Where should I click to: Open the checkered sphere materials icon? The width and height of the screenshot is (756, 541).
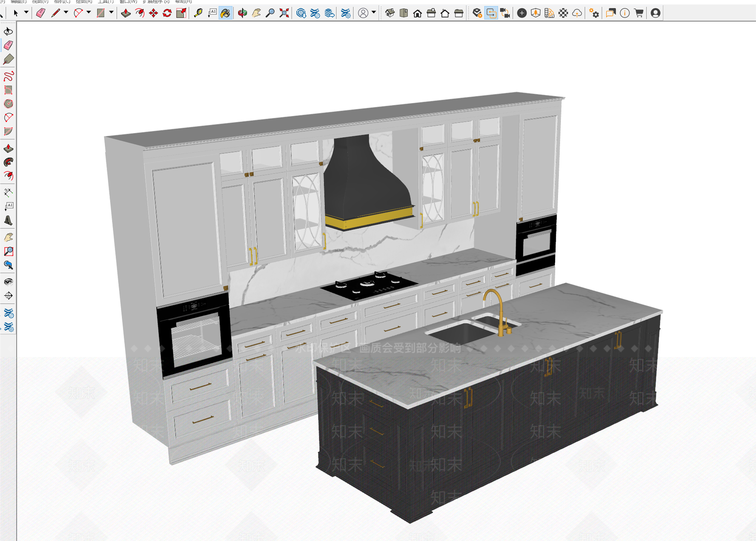tap(563, 13)
